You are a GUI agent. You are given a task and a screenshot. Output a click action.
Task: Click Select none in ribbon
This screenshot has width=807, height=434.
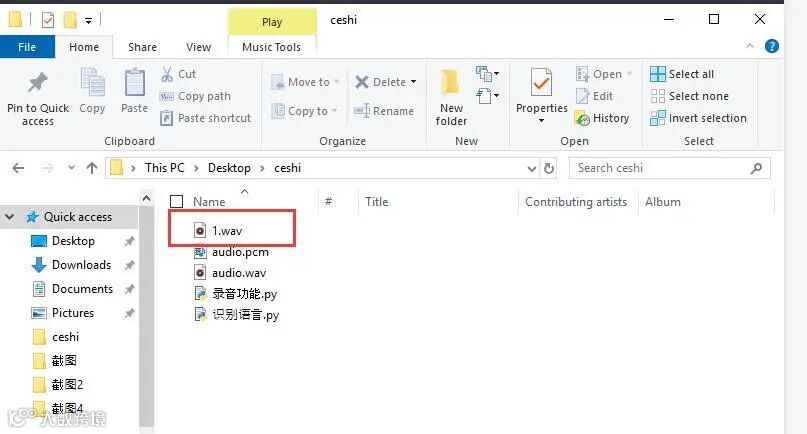[689, 96]
